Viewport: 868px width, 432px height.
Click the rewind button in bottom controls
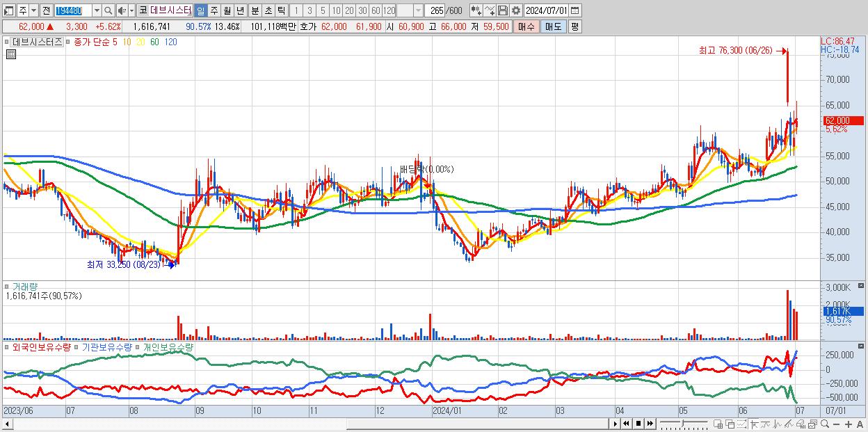[627, 424]
